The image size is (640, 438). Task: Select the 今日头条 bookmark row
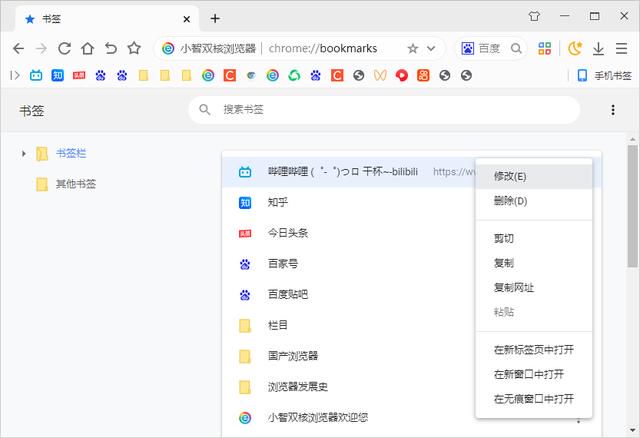tap(349, 233)
